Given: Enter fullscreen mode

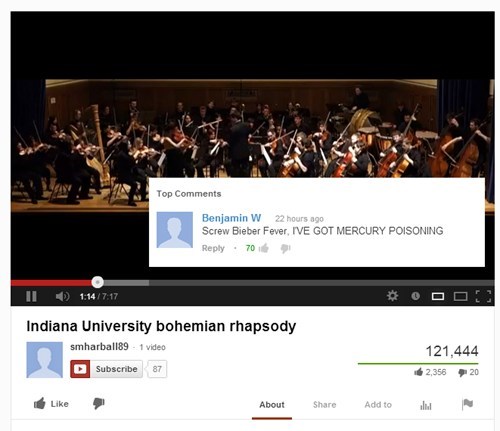Looking at the screenshot, I should point(483,296).
